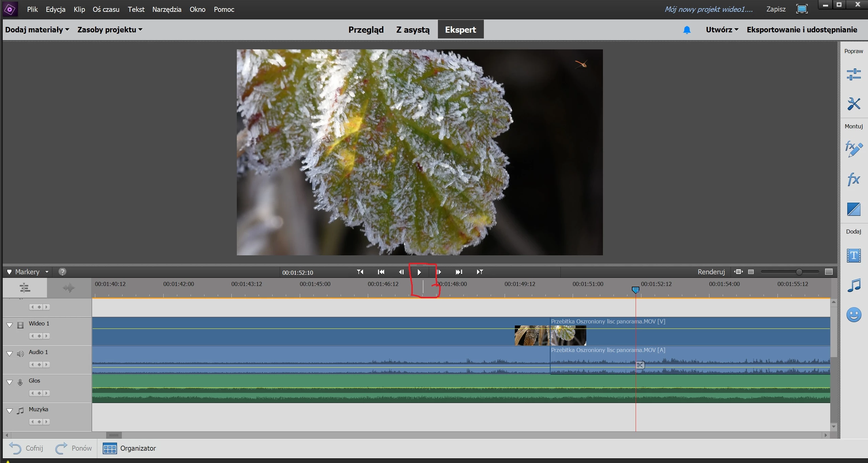Viewport: 868px width, 463px height.
Task: Toggle the audio waveform view button
Action: (x=69, y=288)
